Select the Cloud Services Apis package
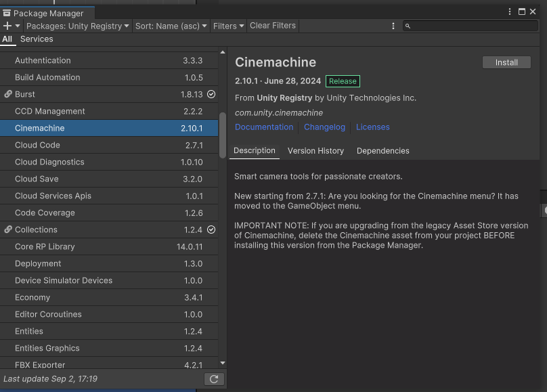The height and width of the screenshot is (392, 547). pyautogui.click(x=109, y=196)
